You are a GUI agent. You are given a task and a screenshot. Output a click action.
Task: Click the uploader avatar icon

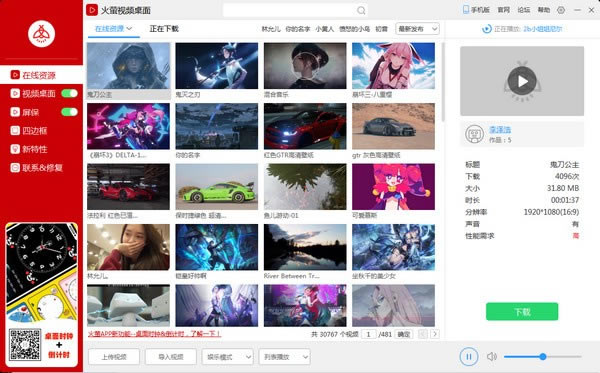tap(474, 134)
